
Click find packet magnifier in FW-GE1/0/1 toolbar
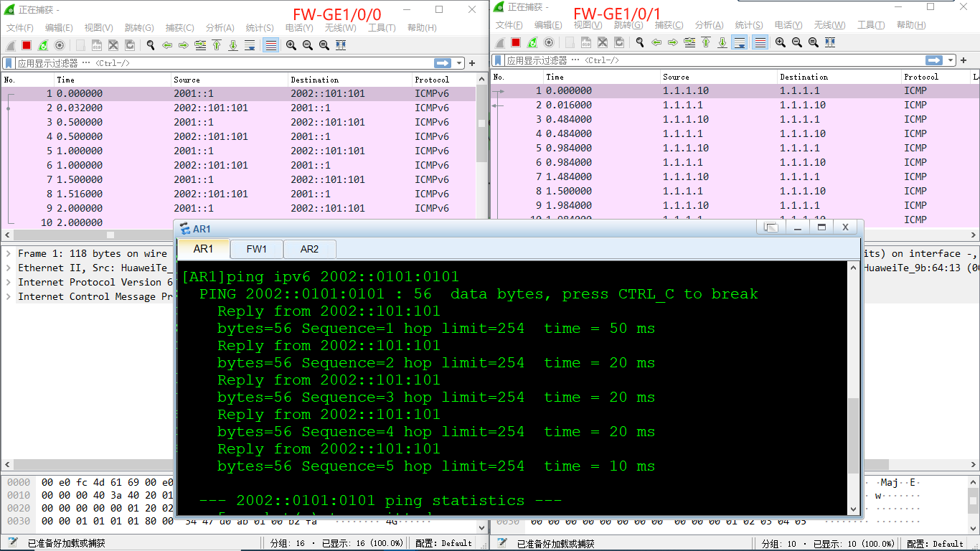[x=640, y=42]
